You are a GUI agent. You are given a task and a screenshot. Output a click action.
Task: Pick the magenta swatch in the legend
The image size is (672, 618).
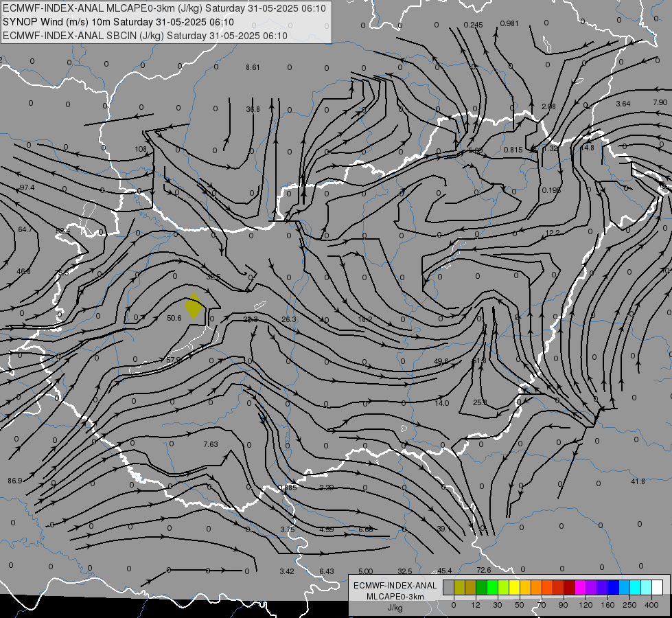[x=580, y=587]
